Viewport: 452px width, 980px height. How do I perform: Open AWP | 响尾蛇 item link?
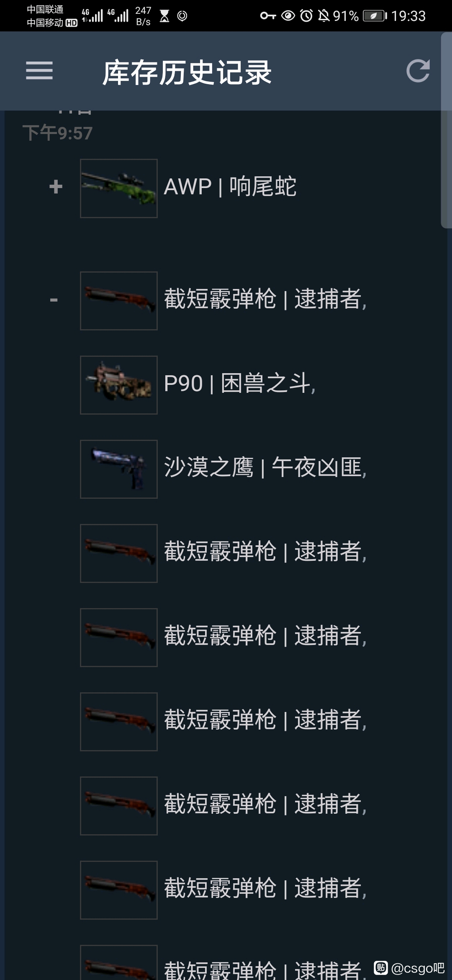tap(230, 187)
